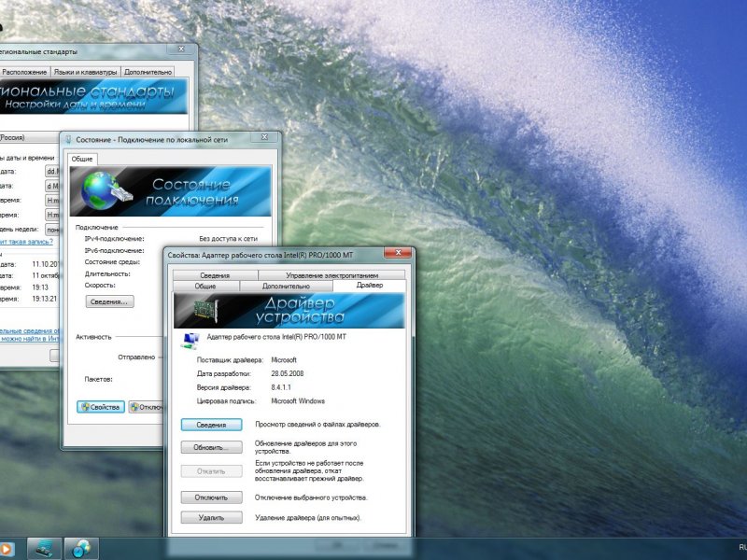
Task: Select the Драйвер tab
Action: point(370,286)
